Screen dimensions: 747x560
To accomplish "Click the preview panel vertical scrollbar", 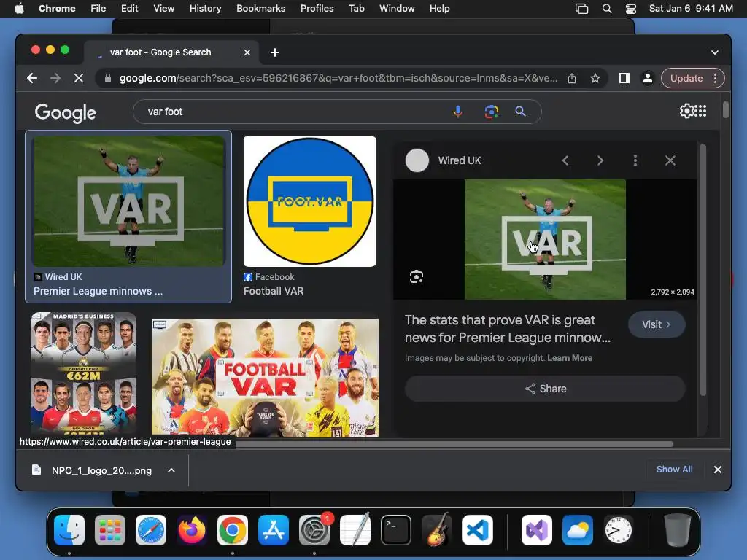I will pos(703,270).
